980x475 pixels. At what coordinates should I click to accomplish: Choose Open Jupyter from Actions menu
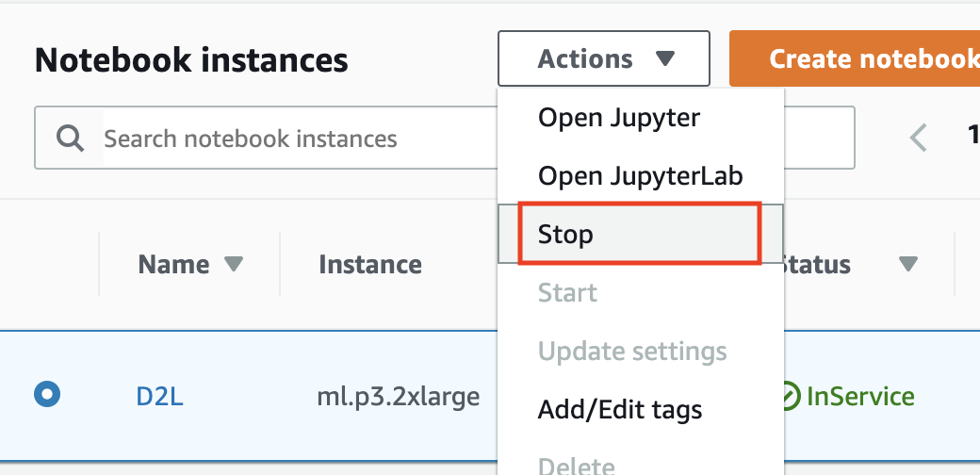click(618, 118)
